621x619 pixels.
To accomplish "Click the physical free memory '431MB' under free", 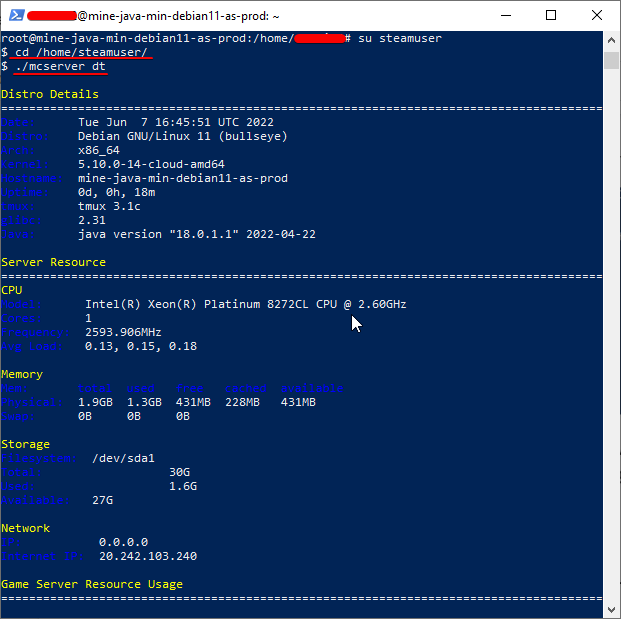I will coord(193,402).
